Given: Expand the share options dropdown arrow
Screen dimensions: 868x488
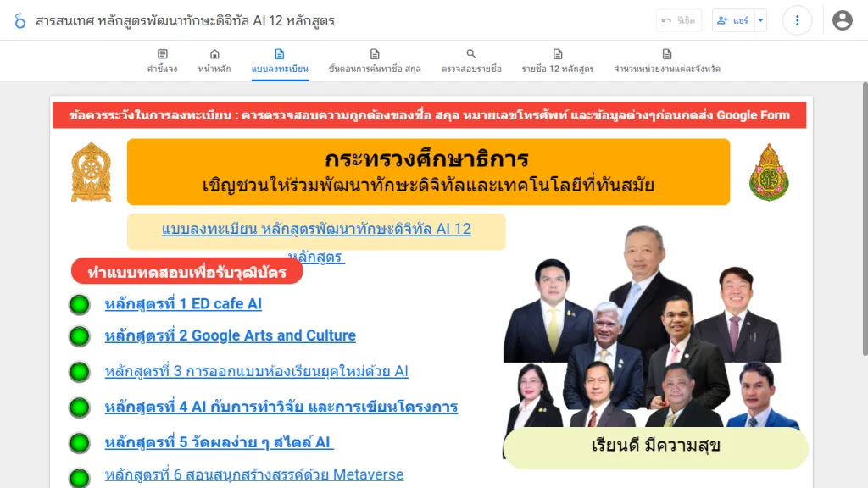Looking at the screenshot, I should [x=760, y=20].
